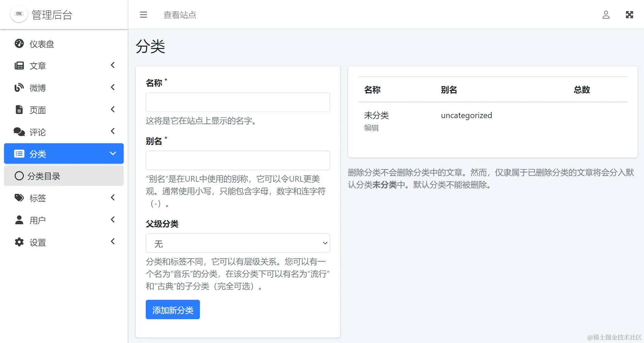This screenshot has height=343, width=644.
Task: Expand the 设置 menu chevron
Action: (x=113, y=241)
